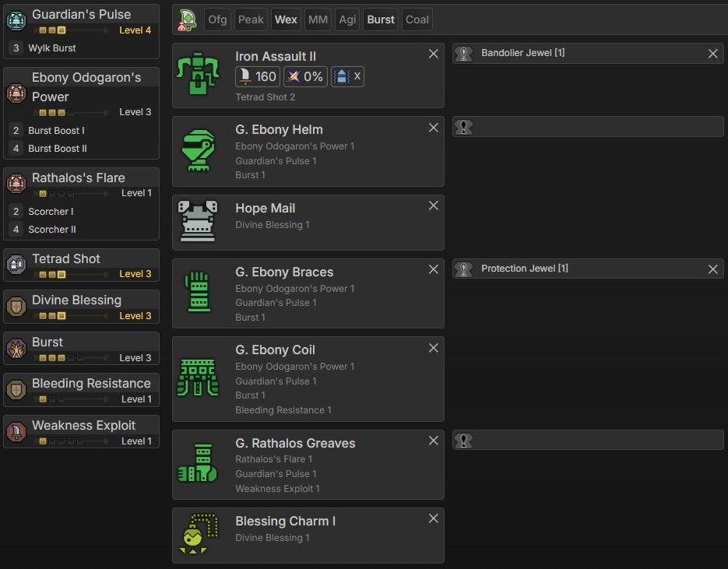Enable the Peak buff toggle
This screenshot has width=728, height=569.
point(251,19)
